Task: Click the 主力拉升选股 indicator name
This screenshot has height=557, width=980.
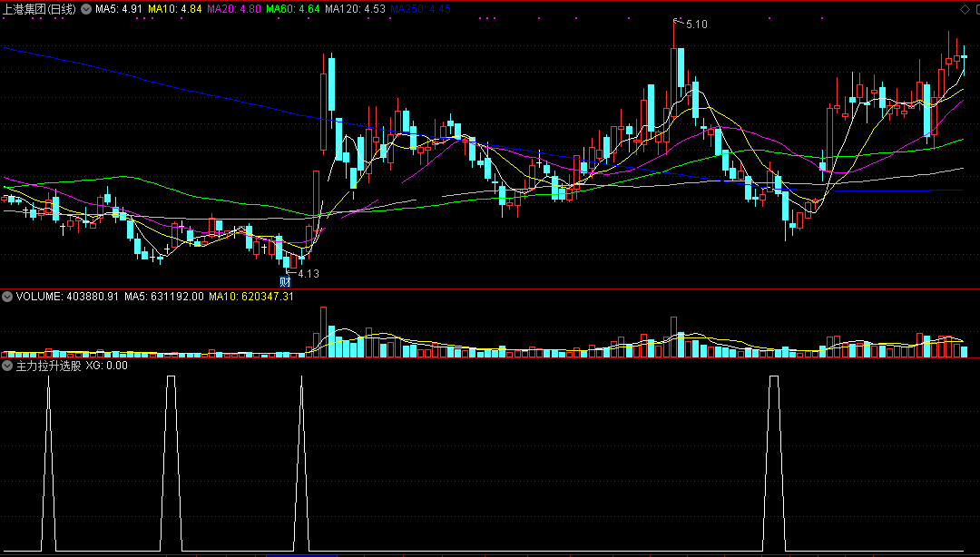Action: (49, 366)
